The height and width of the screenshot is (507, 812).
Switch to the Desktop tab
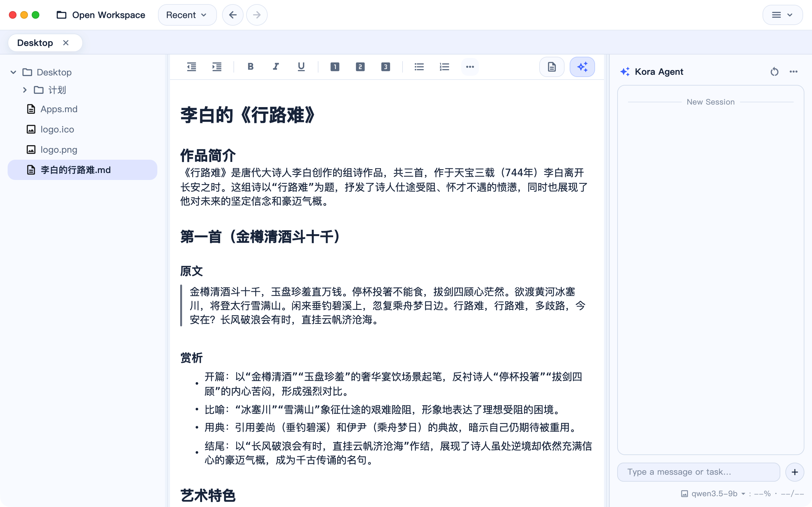[x=35, y=42]
